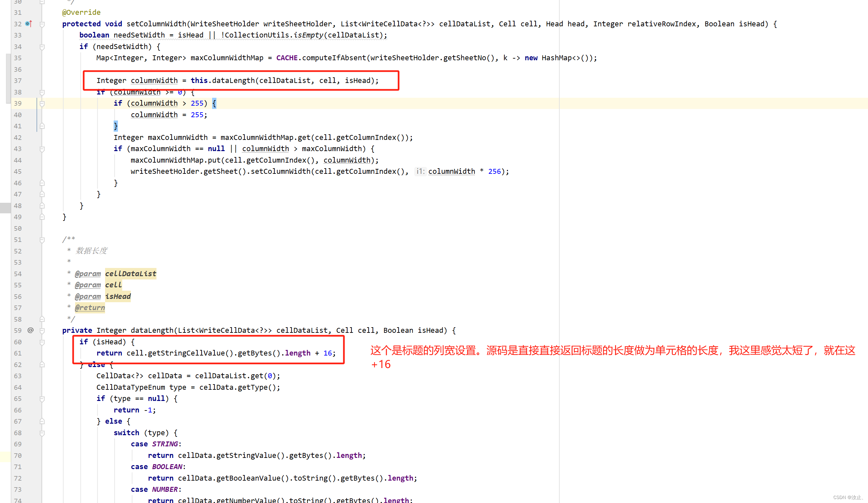Click the @ gutter icon beside dataLength
The width and height of the screenshot is (868, 503).
tap(31, 330)
